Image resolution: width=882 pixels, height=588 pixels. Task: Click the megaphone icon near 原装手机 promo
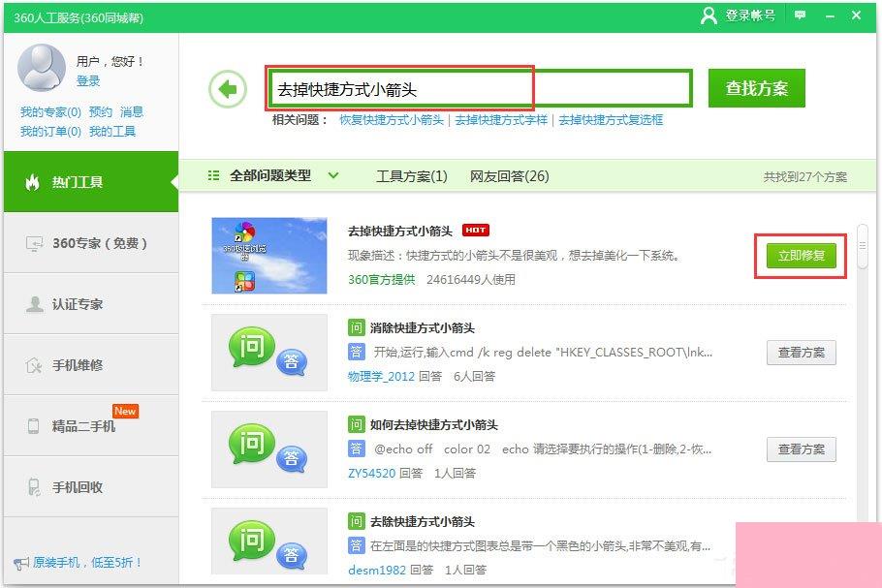click(x=20, y=563)
